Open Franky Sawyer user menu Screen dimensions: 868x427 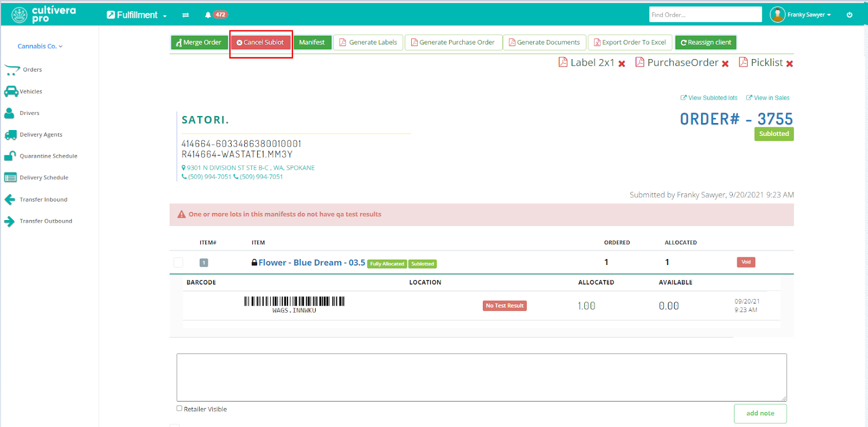pyautogui.click(x=809, y=15)
